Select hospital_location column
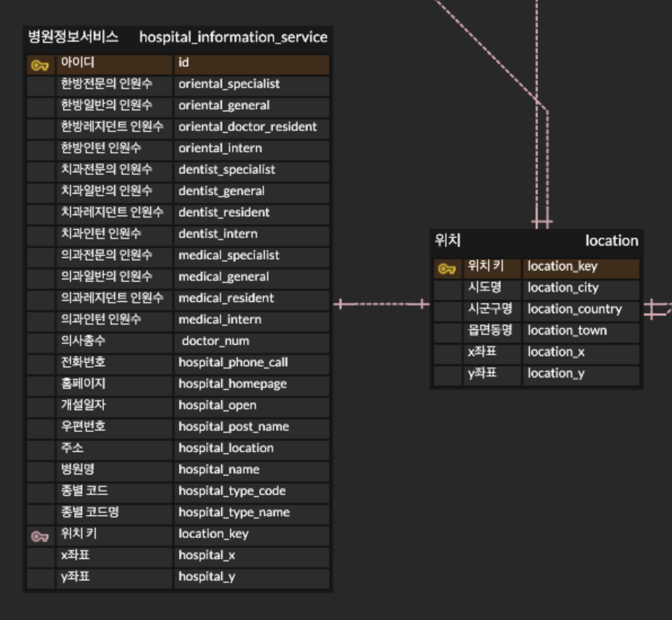The height and width of the screenshot is (620, 672). click(251, 450)
